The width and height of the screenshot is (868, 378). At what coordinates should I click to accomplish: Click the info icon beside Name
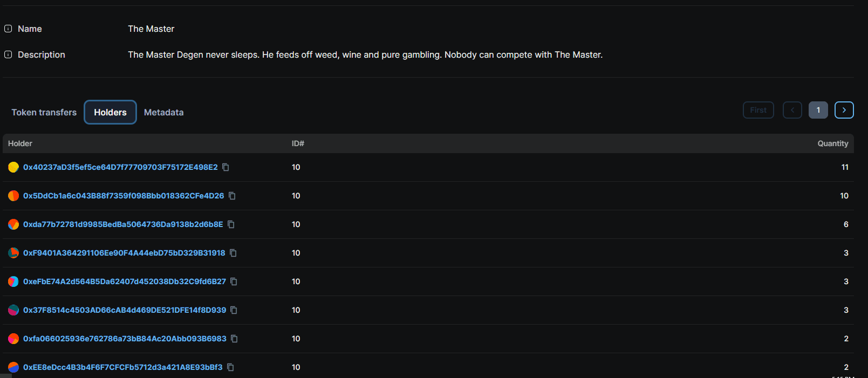(8, 29)
